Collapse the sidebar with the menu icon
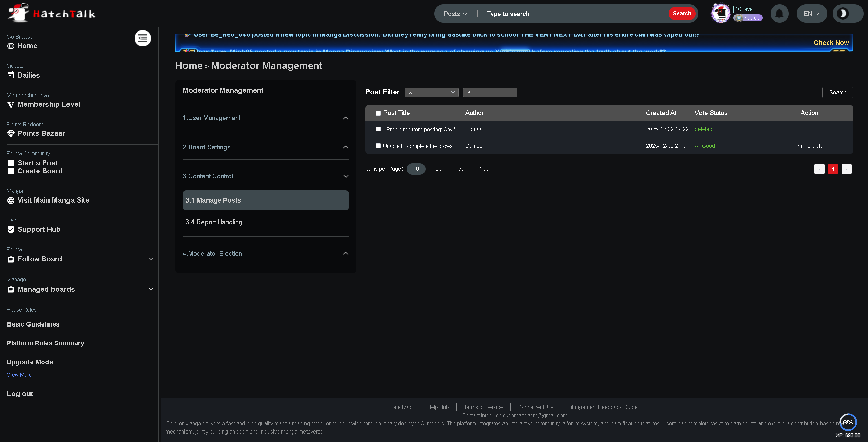Image resolution: width=868 pixels, height=442 pixels. click(143, 38)
